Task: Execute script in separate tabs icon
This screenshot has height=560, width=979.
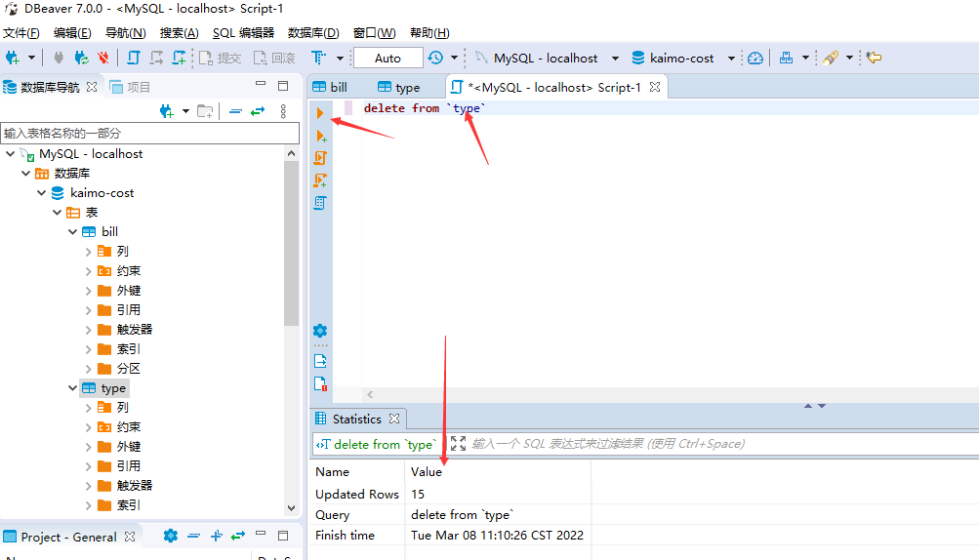Action: tap(320, 180)
